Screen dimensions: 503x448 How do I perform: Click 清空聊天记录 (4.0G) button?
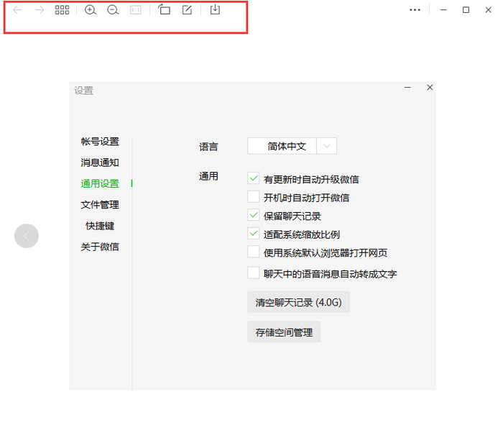(298, 302)
